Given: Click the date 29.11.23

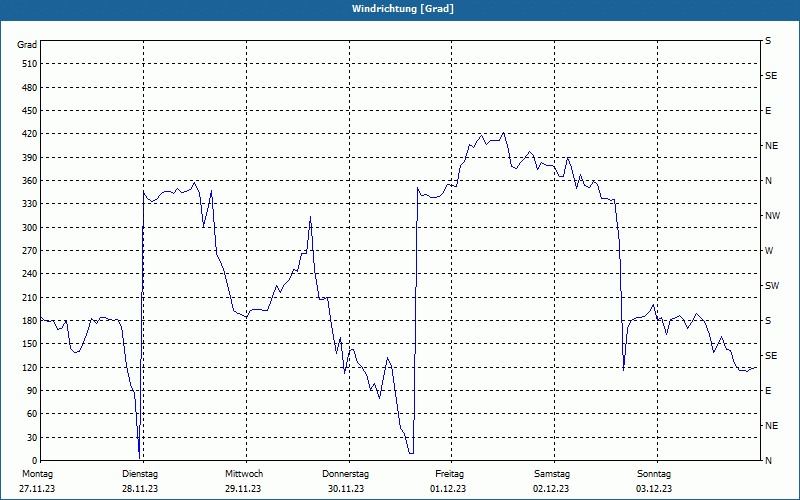Looking at the screenshot, I should click(243, 489).
